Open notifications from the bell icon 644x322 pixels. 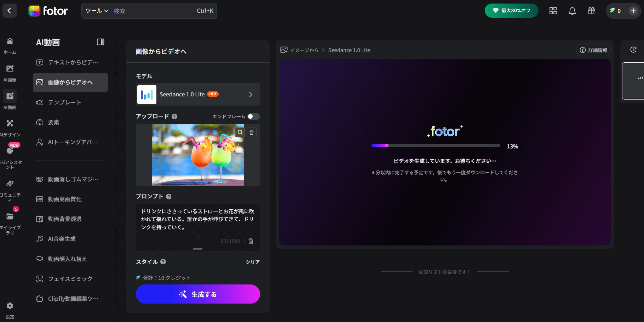(572, 11)
